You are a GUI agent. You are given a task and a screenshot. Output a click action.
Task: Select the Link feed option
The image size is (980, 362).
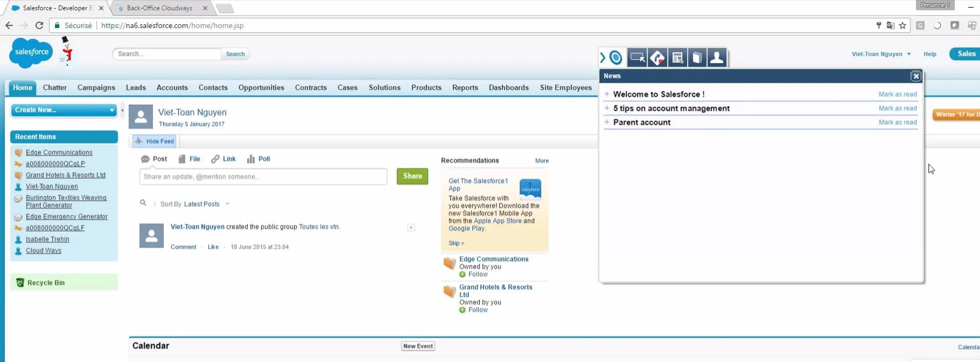pyautogui.click(x=223, y=159)
